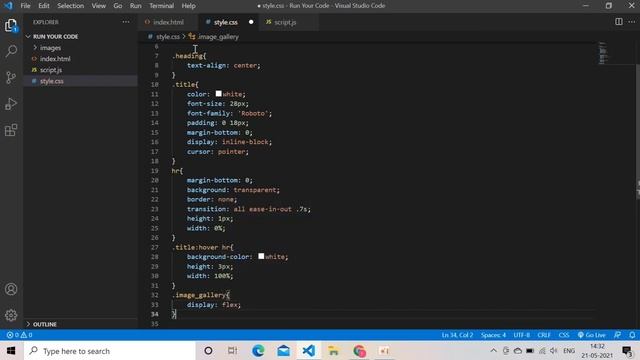The width and height of the screenshot is (640, 360).
Task: Click Ln 34, Col 2 in status bar
Action: click(x=457, y=335)
